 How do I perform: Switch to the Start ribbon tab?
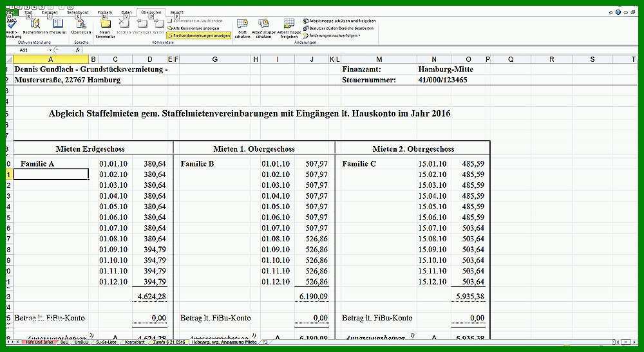(x=28, y=13)
